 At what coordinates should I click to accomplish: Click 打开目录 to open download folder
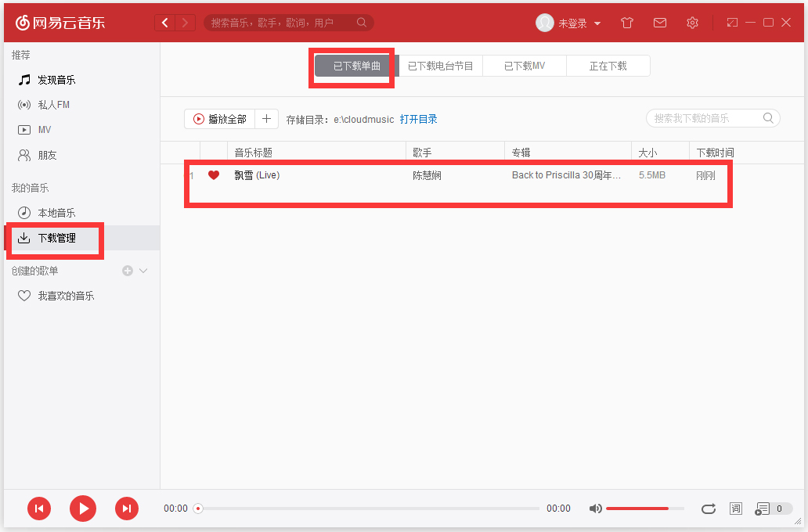420,118
